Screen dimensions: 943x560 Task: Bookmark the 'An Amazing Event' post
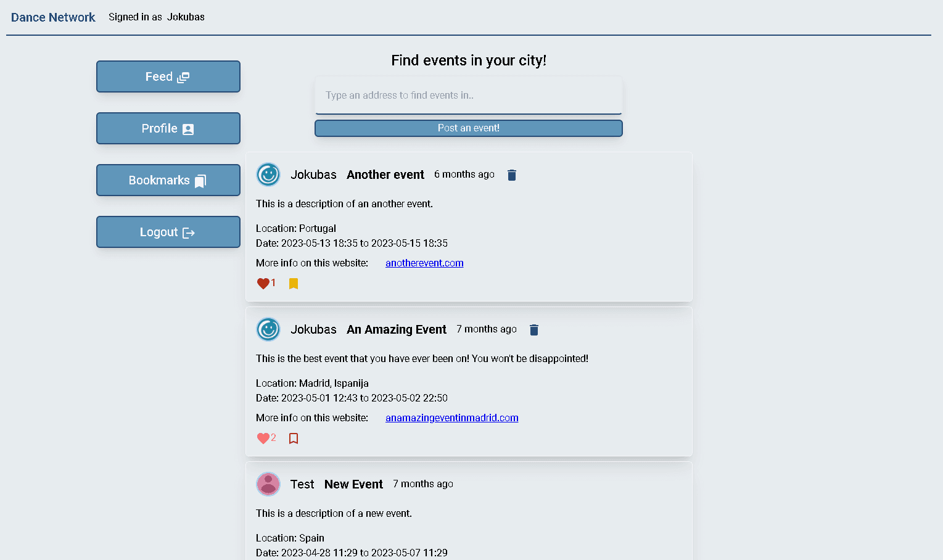[x=294, y=439]
